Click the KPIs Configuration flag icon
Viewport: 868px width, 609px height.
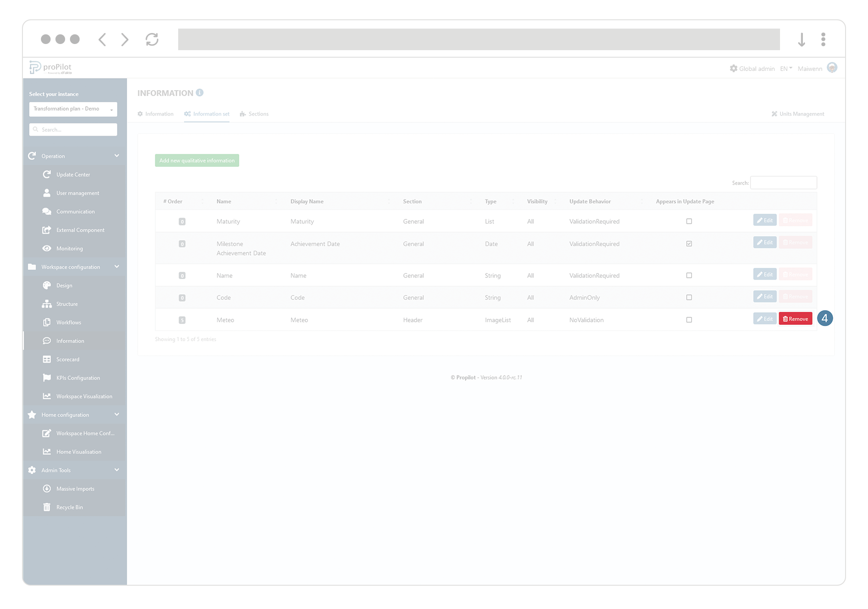[x=47, y=378]
